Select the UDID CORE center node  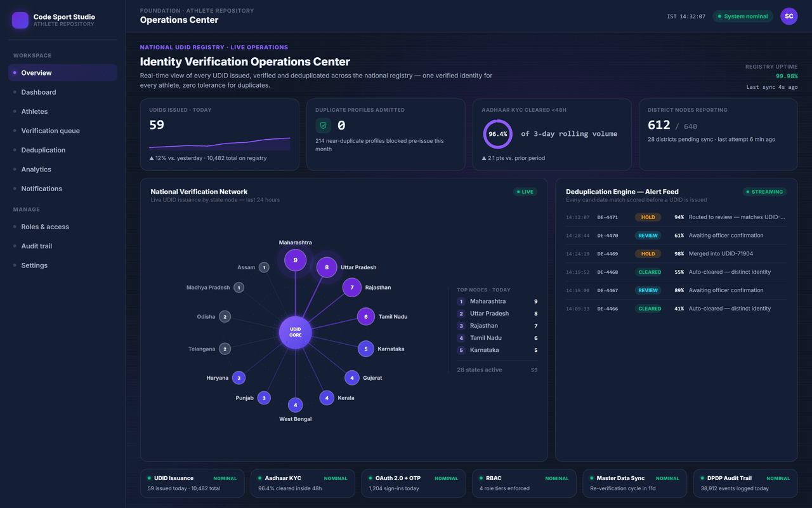296,332
